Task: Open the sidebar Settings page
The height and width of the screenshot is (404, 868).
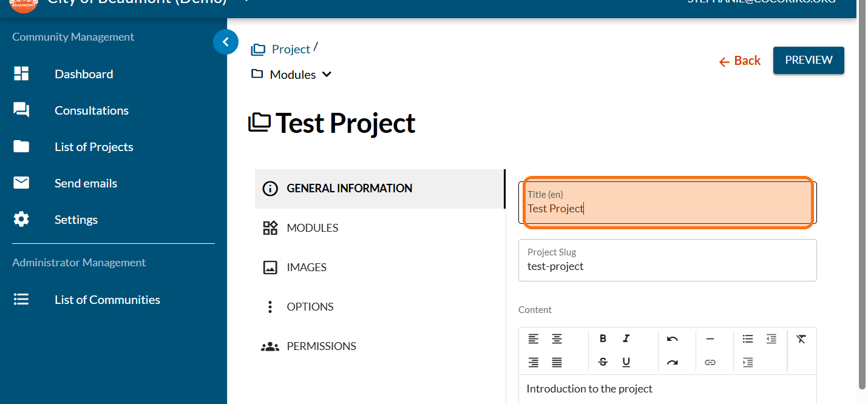Action: (76, 220)
